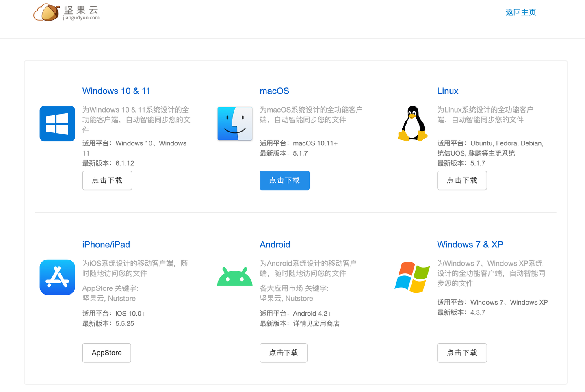The image size is (585, 392).
Task: Click the text 最新版本：详情见应用商店
Action: point(299,324)
